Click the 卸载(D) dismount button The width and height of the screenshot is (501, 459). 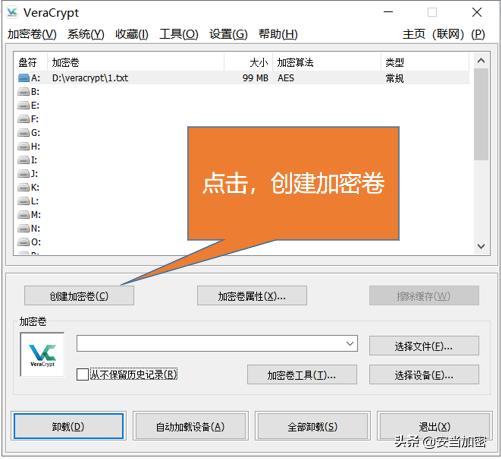69,426
